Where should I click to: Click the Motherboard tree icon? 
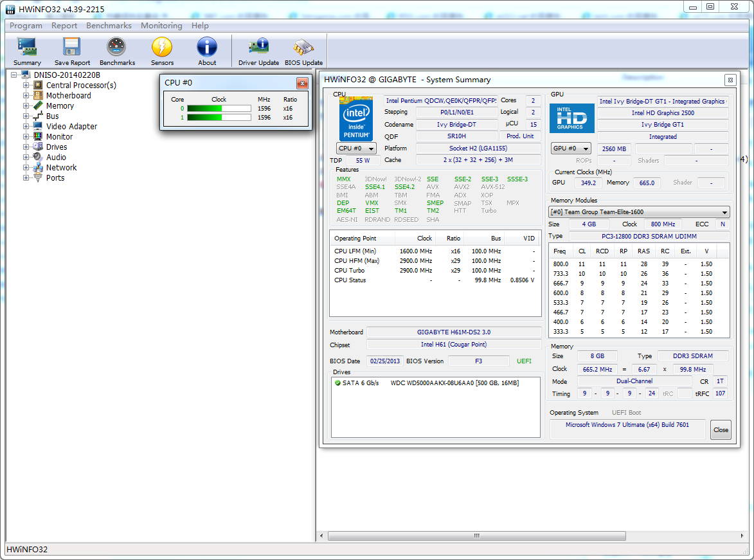pos(38,95)
